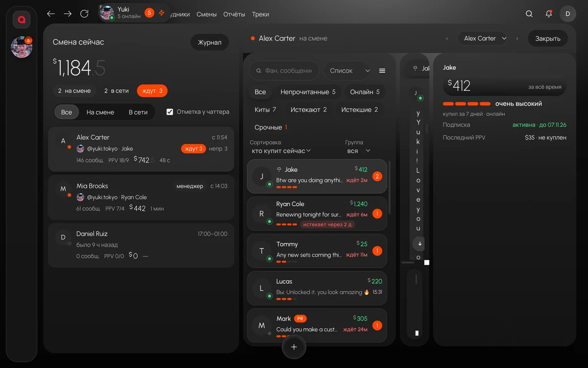Click the previous chatter arrow

[x=447, y=38]
